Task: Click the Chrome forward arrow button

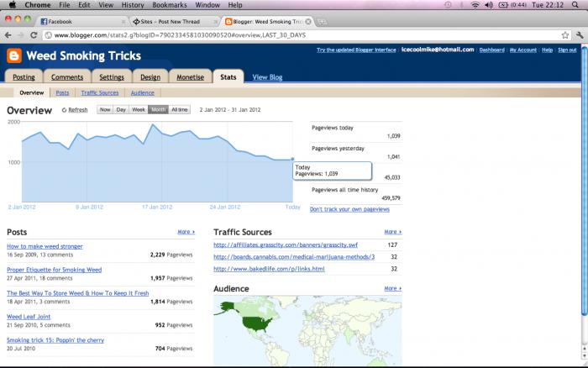Action: pyautogui.click(x=21, y=35)
